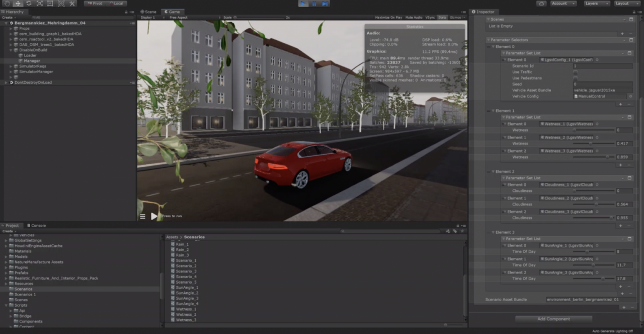Toggle the Stats overlay button
The image size is (644, 334).
coord(442,18)
